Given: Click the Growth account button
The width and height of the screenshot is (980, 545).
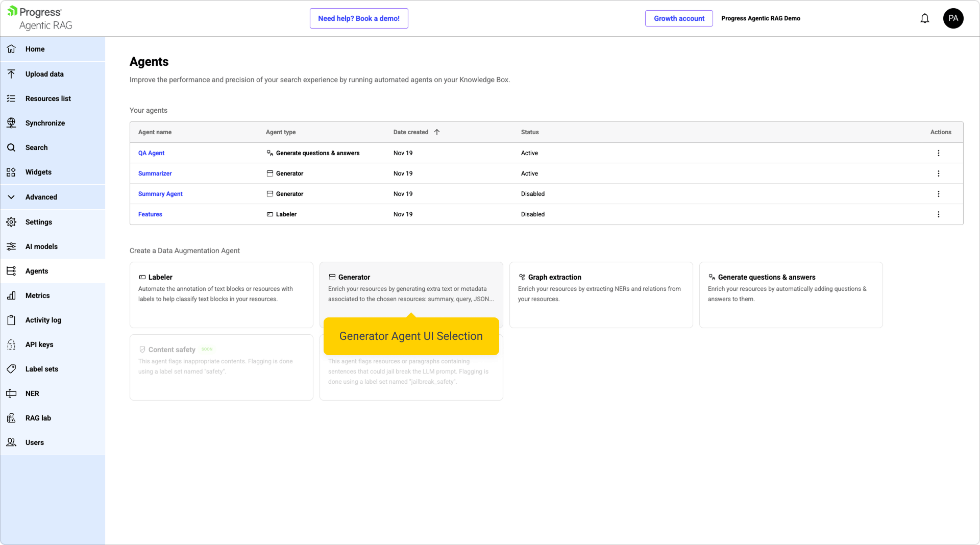Looking at the screenshot, I should 679,18.
